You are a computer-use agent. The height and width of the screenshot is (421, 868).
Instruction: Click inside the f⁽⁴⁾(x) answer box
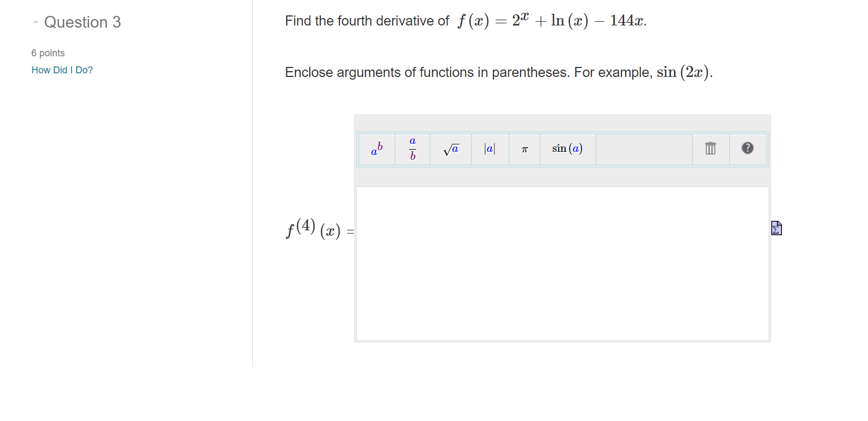(563, 263)
